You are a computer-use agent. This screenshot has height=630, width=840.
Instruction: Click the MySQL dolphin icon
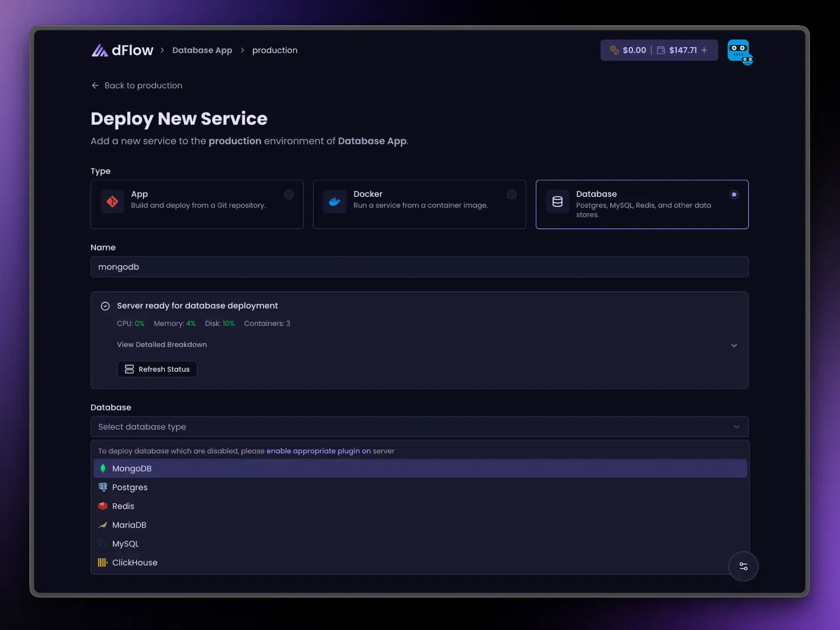coord(103,544)
